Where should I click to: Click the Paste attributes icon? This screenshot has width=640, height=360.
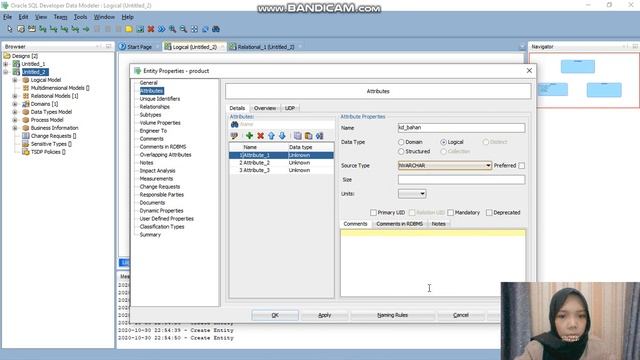[309, 136]
